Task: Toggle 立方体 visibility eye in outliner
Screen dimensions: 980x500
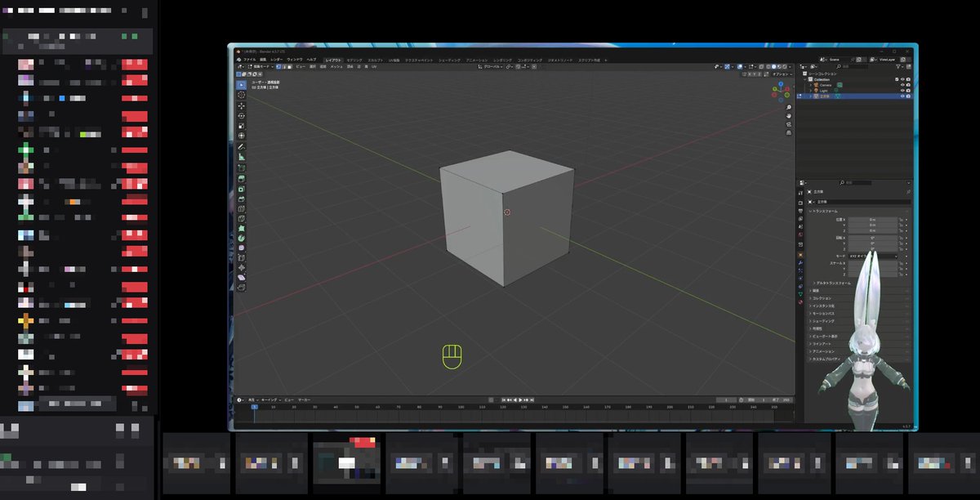Action: click(x=902, y=96)
